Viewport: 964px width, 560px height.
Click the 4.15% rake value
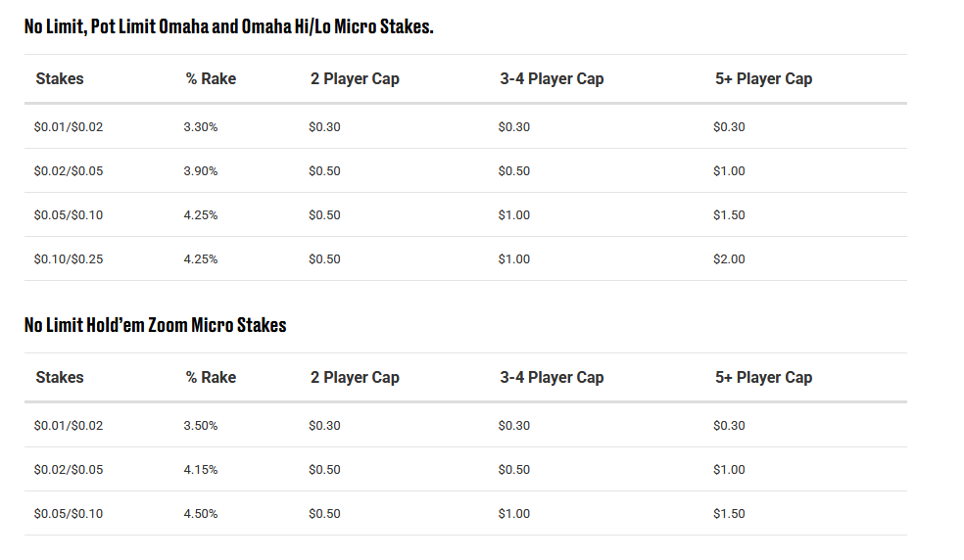[x=200, y=470]
